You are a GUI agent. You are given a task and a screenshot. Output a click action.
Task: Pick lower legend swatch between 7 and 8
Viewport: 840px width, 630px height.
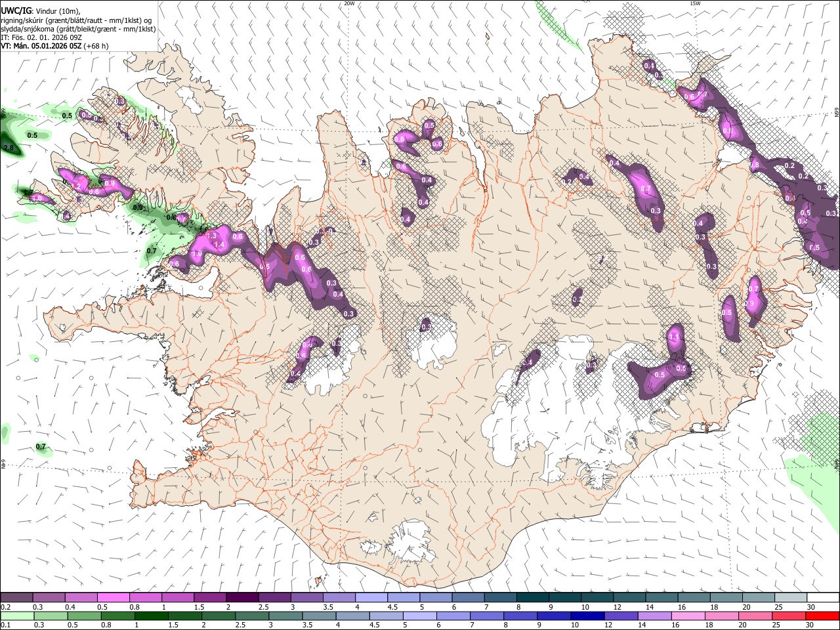[486, 616]
